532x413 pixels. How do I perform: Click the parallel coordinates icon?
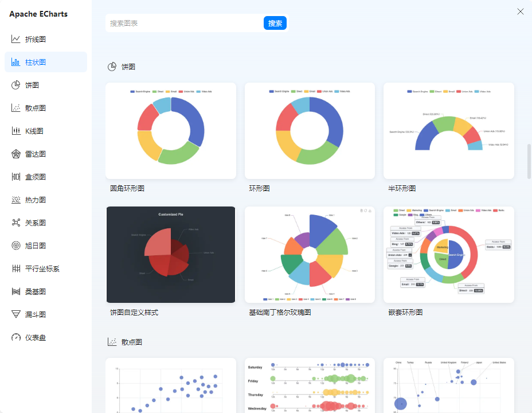[x=16, y=268]
